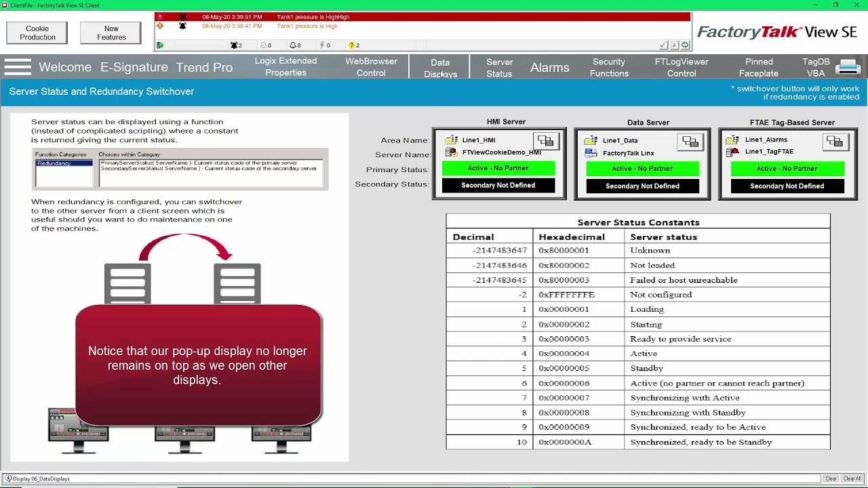The height and width of the screenshot is (488, 868).
Task: Click HMI Server switchover button
Action: pyautogui.click(x=545, y=141)
